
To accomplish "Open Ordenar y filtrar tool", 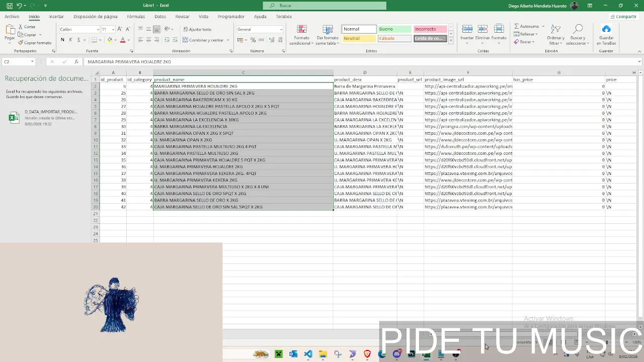I will (555, 34).
